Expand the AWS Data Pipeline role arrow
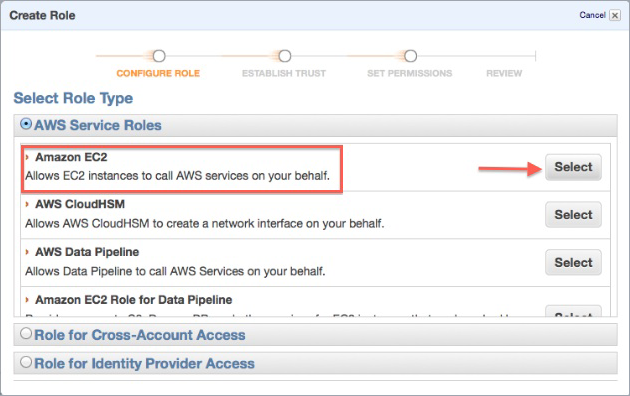630x396 pixels. click(27, 252)
